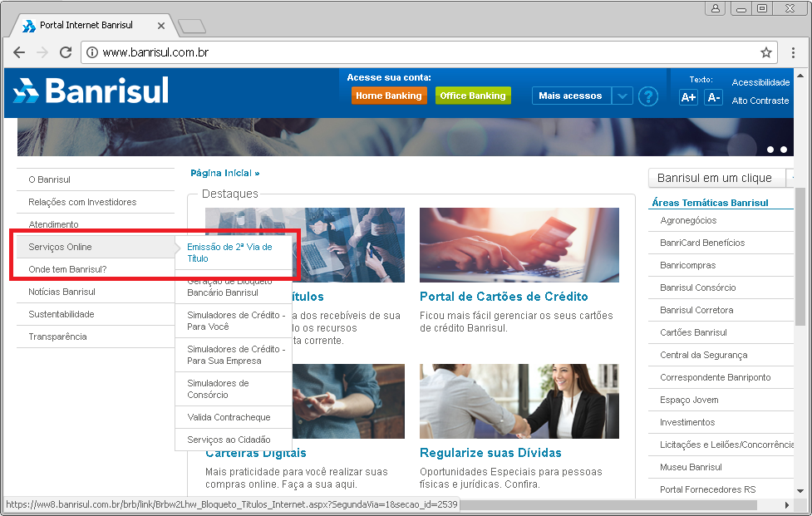Open Regularize suas Dívidas heading link
Viewport: 812px width, 516px height.
490,453
